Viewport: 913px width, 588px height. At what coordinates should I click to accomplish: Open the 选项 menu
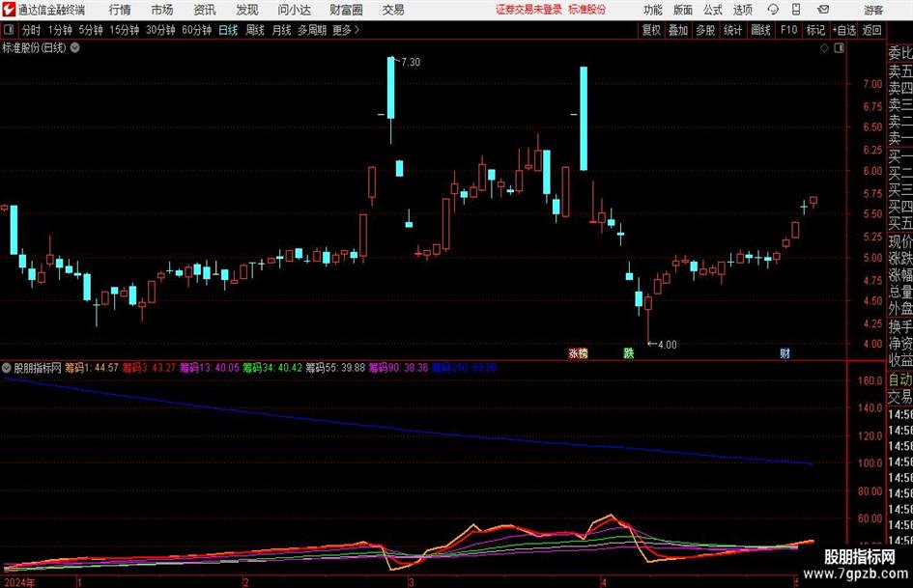click(742, 10)
